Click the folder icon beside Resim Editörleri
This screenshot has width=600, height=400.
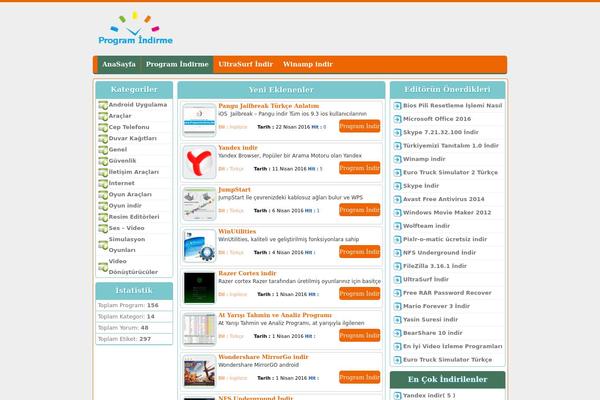pyautogui.click(x=103, y=217)
